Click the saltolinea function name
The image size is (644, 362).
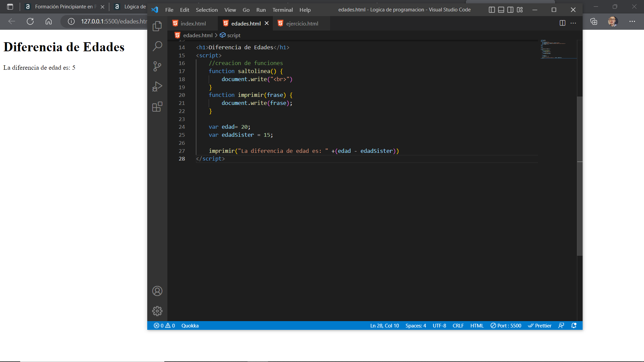[x=254, y=71]
